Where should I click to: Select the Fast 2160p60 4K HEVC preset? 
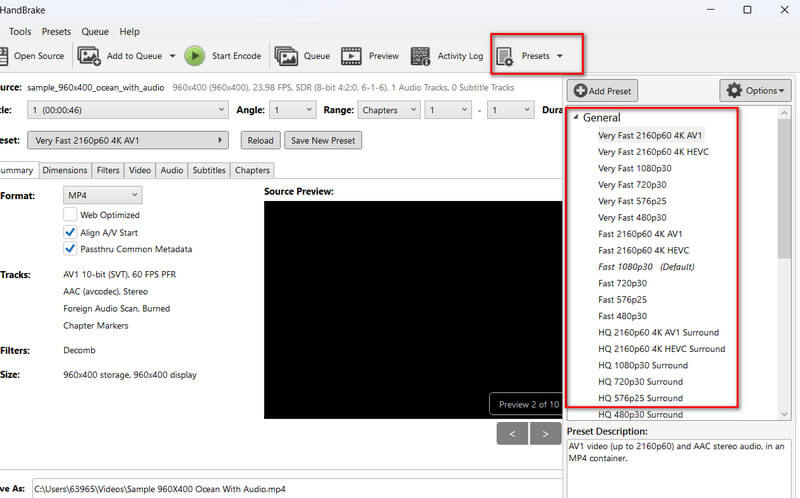tap(643, 250)
